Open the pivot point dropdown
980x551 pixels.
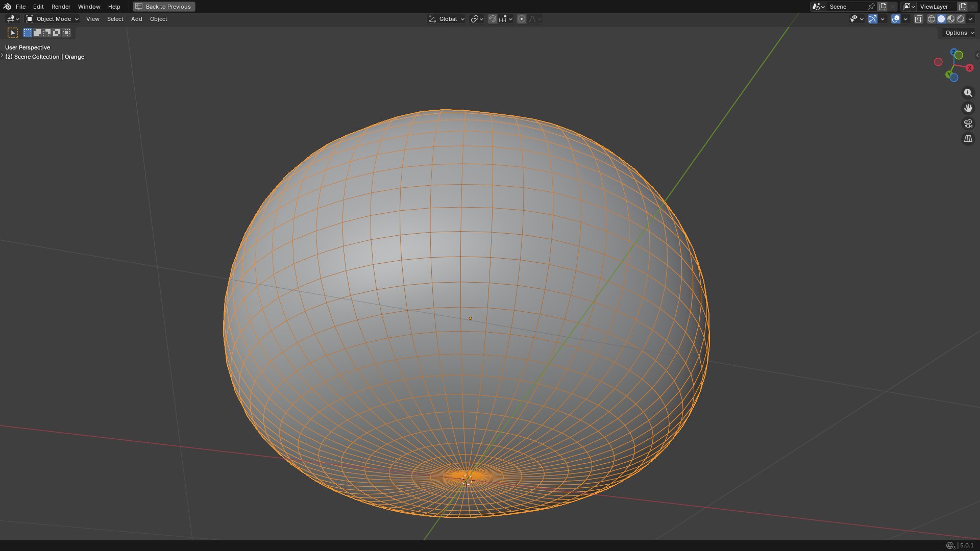click(477, 19)
